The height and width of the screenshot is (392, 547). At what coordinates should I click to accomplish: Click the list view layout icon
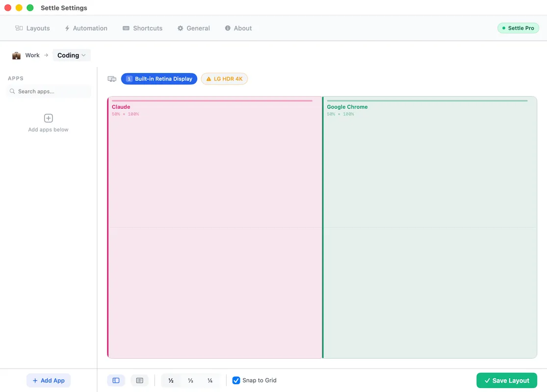coord(139,381)
